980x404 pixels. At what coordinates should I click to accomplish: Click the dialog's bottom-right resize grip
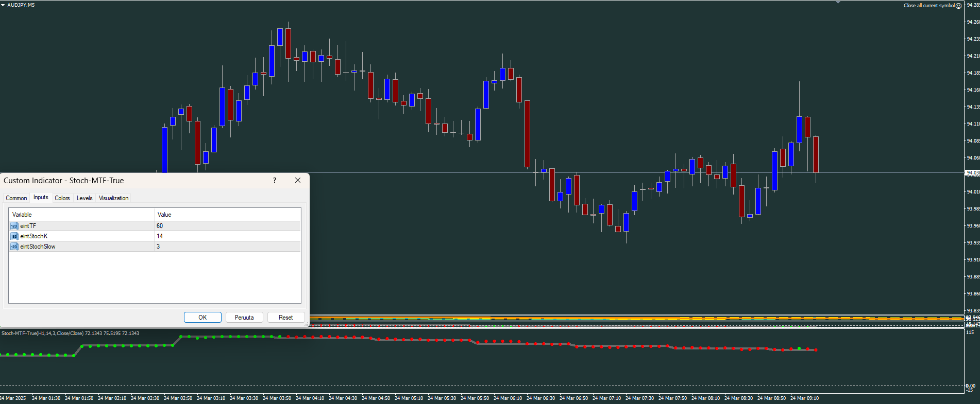[x=307, y=325]
